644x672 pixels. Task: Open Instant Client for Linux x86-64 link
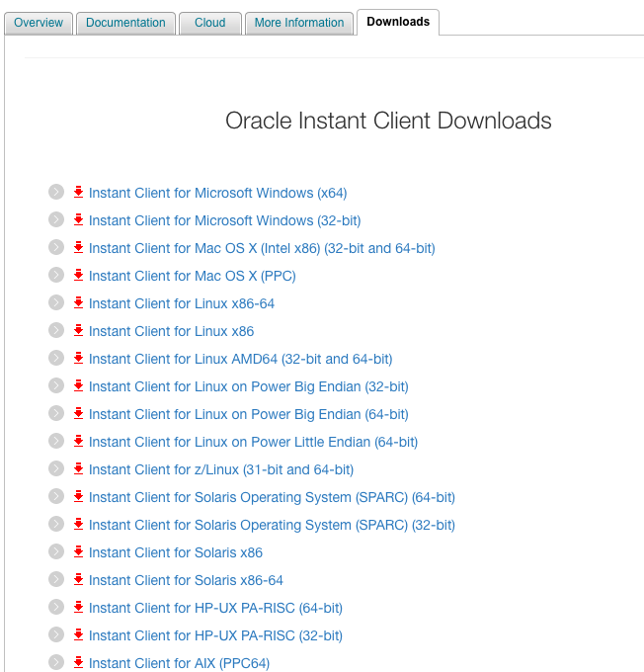pyautogui.click(x=181, y=303)
